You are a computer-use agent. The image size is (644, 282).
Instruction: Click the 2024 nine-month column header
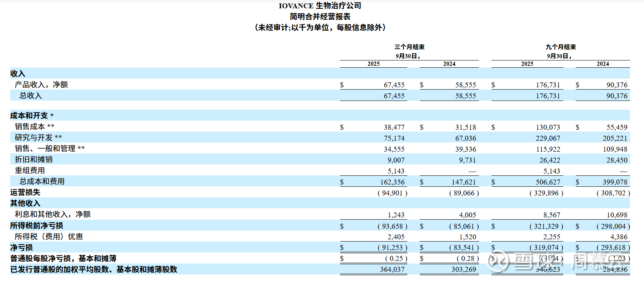602,64
